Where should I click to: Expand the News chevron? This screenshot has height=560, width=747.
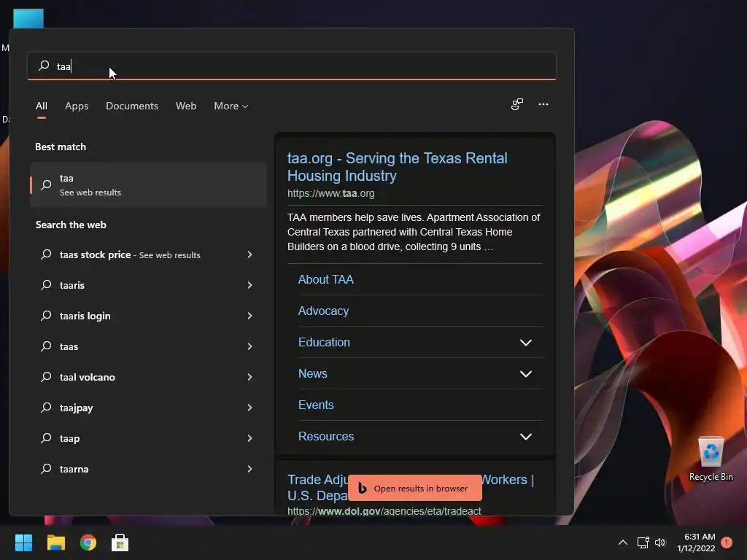[x=525, y=374]
